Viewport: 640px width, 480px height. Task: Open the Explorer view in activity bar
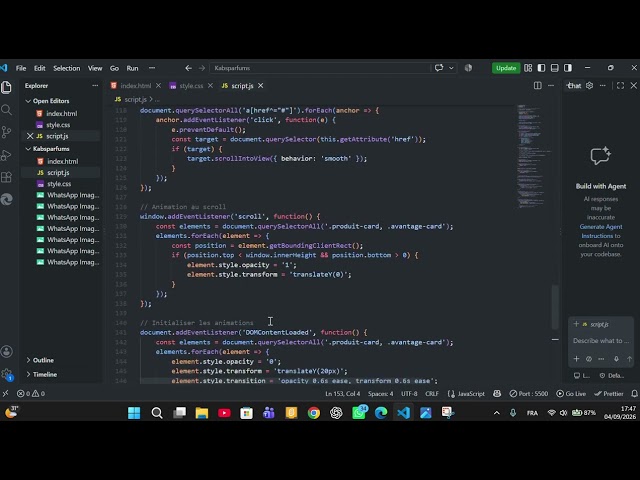[7, 87]
